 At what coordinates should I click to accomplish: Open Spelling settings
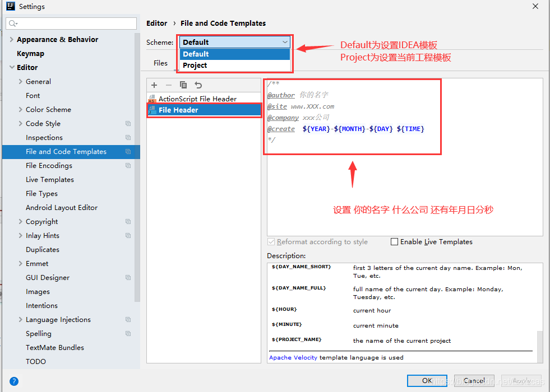coord(38,334)
